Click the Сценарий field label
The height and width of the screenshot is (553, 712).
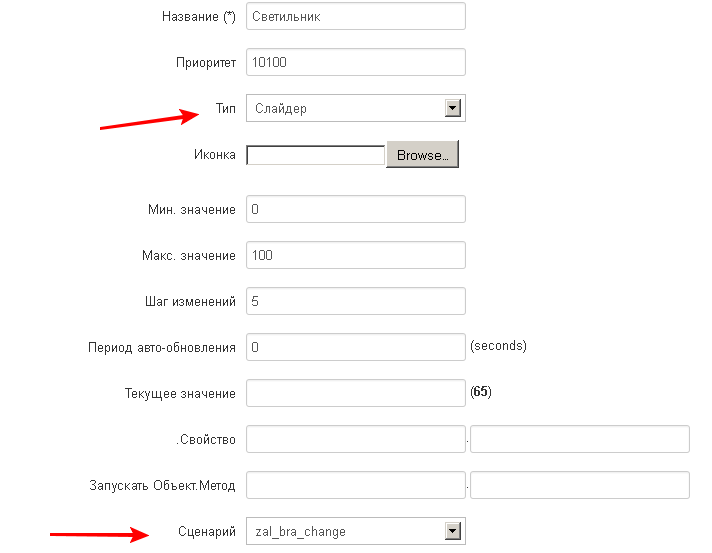click(207, 532)
